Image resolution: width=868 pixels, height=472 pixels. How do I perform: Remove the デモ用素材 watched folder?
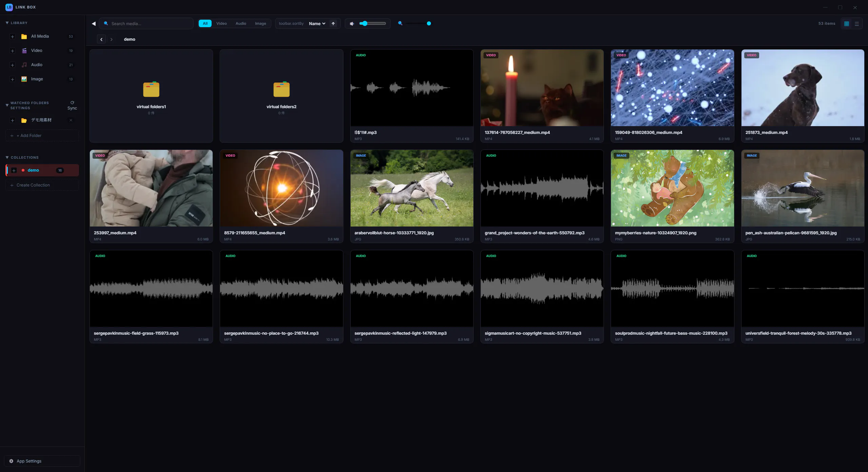coord(71,120)
